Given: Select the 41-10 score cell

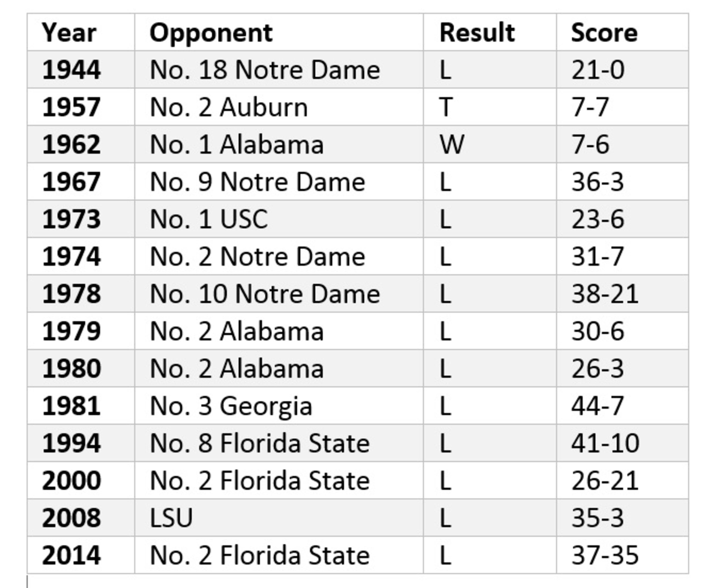Looking at the screenshot, I should [x=605, y=443].
